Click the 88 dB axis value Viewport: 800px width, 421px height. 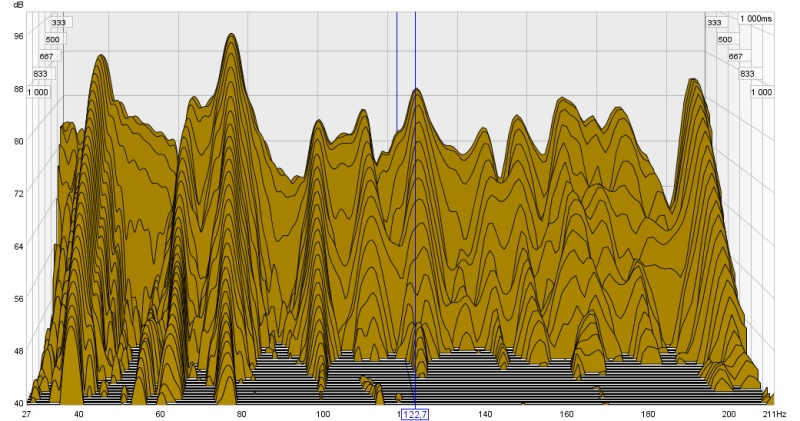tap(19, 89)
